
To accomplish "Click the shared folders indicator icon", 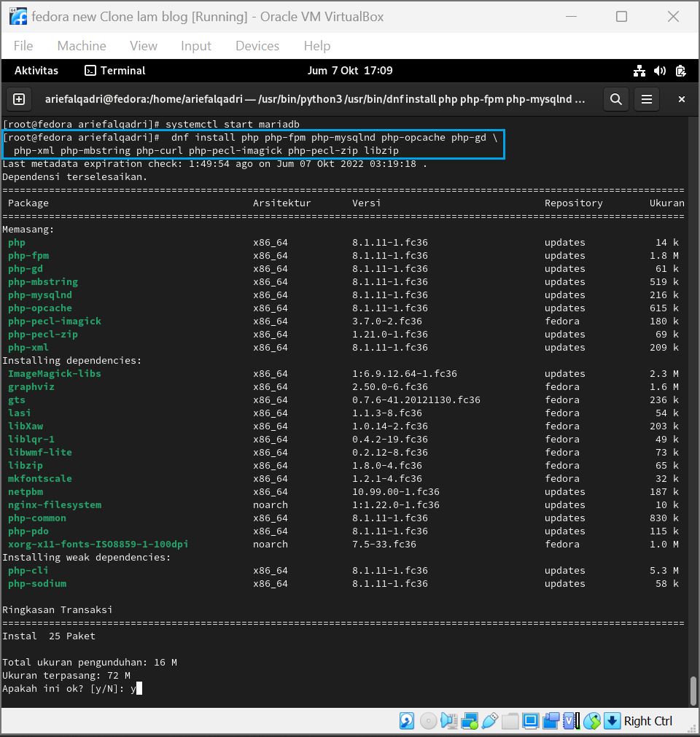I will point(510,720).
